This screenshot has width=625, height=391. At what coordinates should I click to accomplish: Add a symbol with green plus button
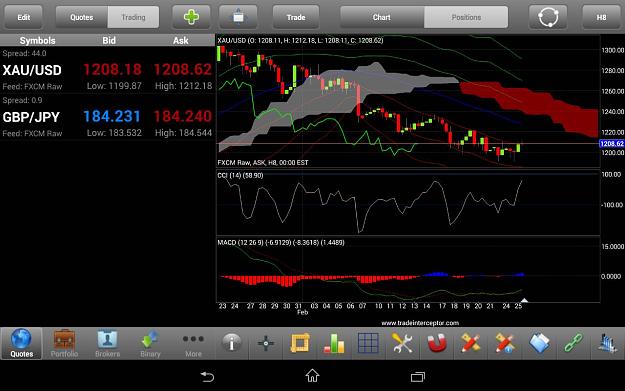point(191,17)
